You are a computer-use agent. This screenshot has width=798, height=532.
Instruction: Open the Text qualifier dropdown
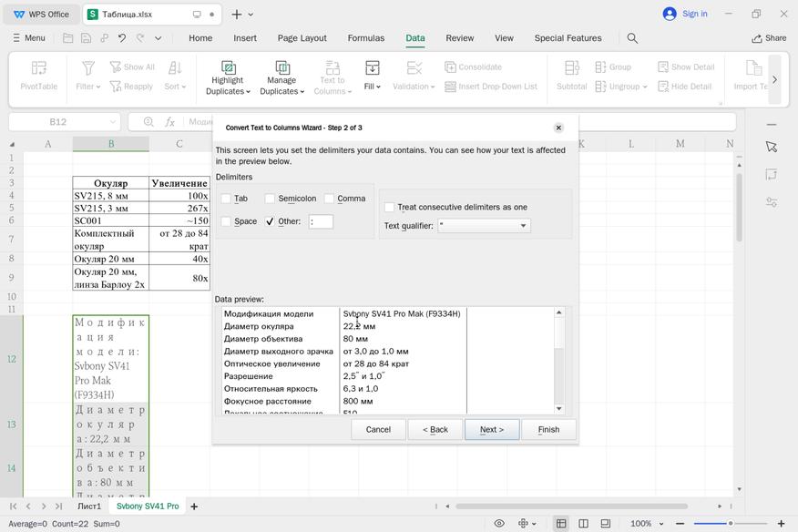point(523,226)
